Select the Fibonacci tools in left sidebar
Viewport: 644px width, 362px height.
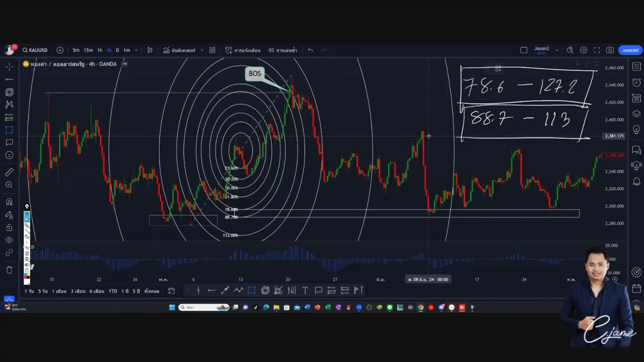pyautogui.click(x=9, y=92)
